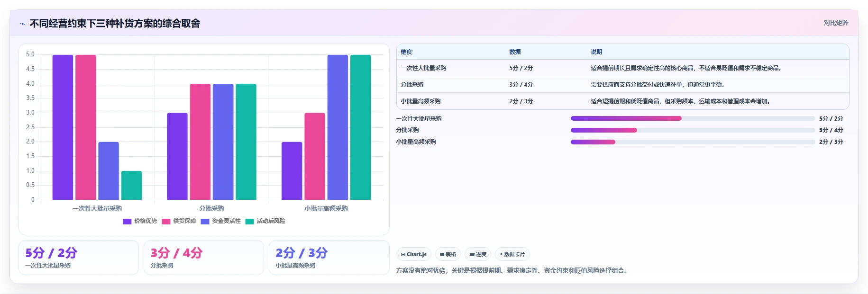Click the 说明 column header
868x294 pixels.
(596, 52)
